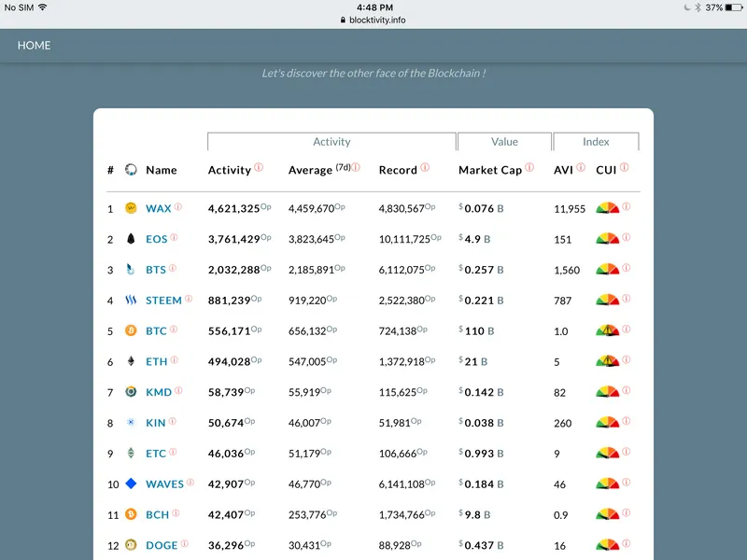The image size is (747, 560).
Task: Click the loading circle icon in header
Action: 131,170
